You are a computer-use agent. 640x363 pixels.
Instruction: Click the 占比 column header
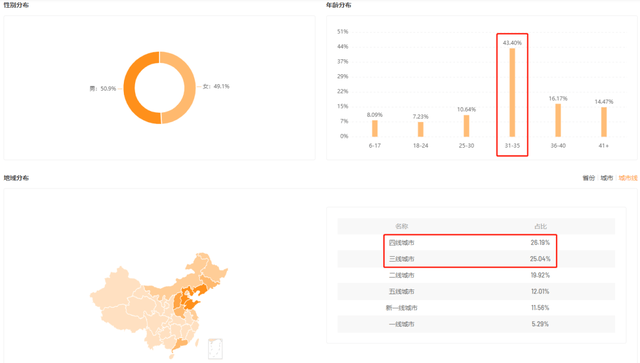(540, 226)
